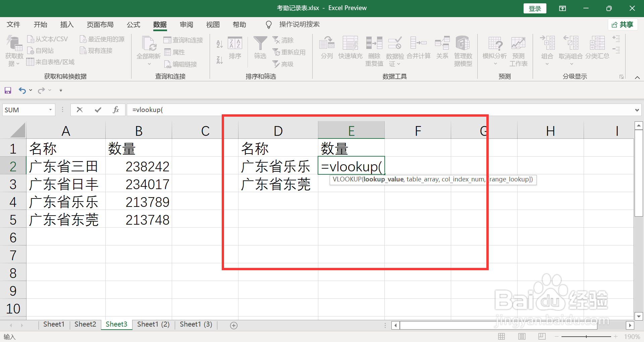Image resolution: width=644 pixels, height=342 pixels.
Task: Confirm formula with the checkmark icon
Action: coord(98,110)
